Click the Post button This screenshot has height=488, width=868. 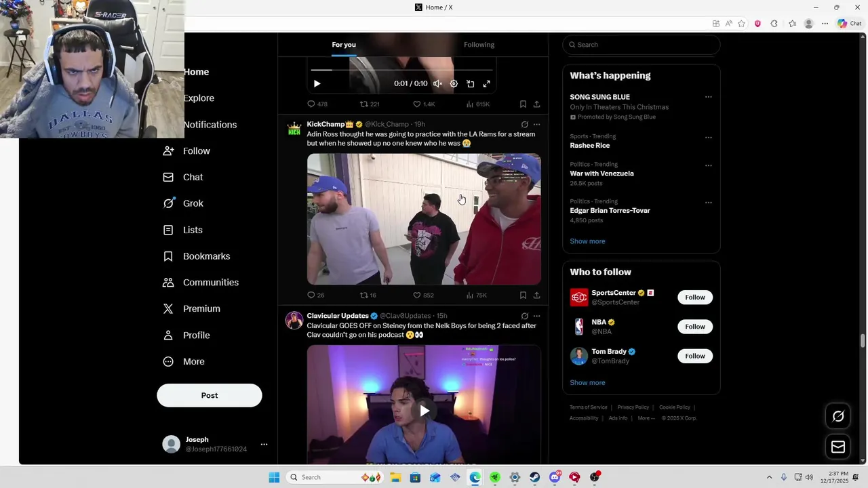point(210,395)
